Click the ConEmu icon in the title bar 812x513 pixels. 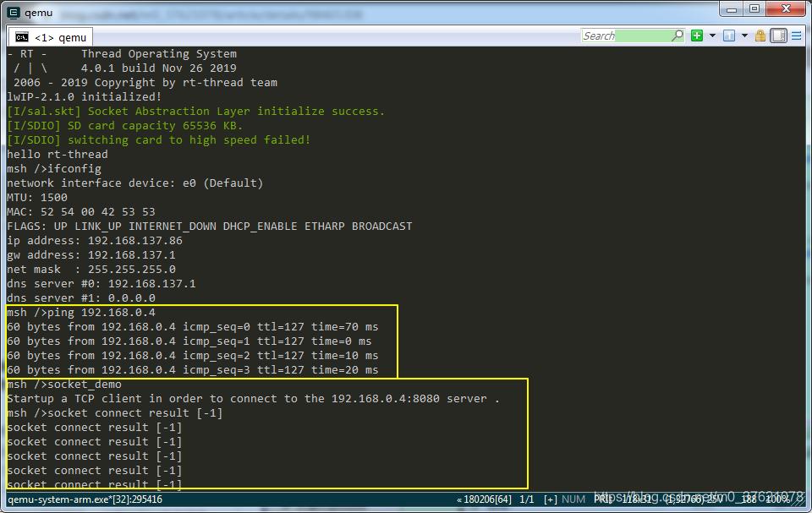pos(13,12)
